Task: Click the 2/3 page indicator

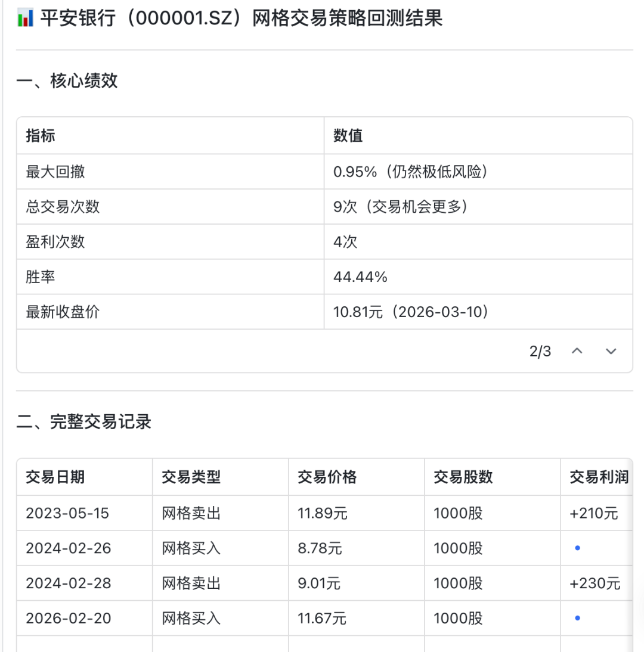Action: 540,352
